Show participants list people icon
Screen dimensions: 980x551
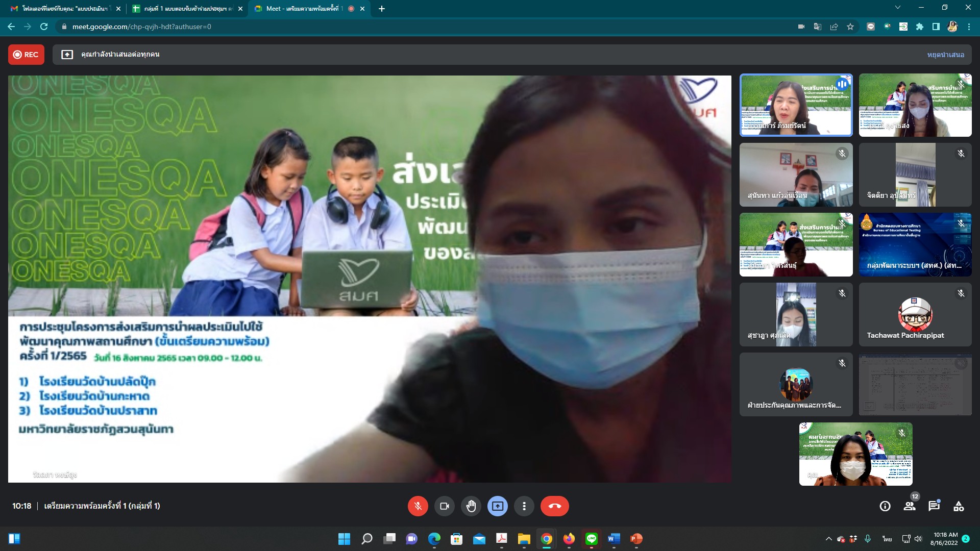(910, 506)
